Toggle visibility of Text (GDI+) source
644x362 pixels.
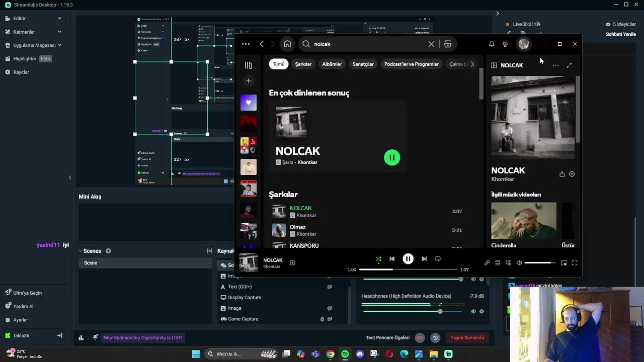(330, 287)
